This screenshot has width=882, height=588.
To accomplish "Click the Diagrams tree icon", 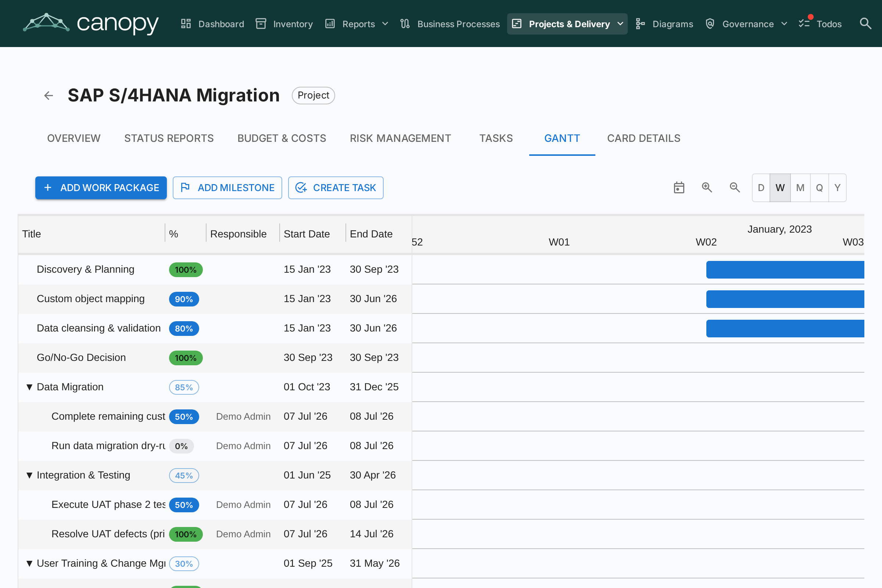I will (640, 24).
